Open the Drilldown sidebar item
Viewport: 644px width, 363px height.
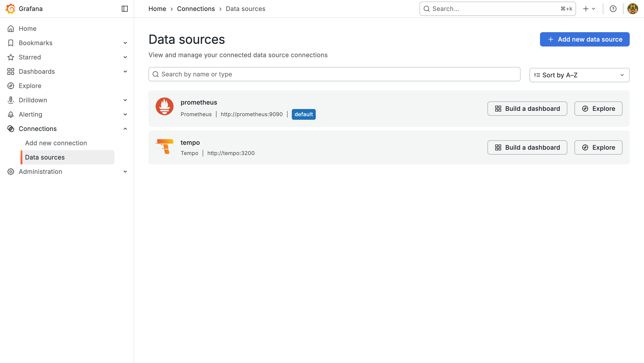click(33, 100)
